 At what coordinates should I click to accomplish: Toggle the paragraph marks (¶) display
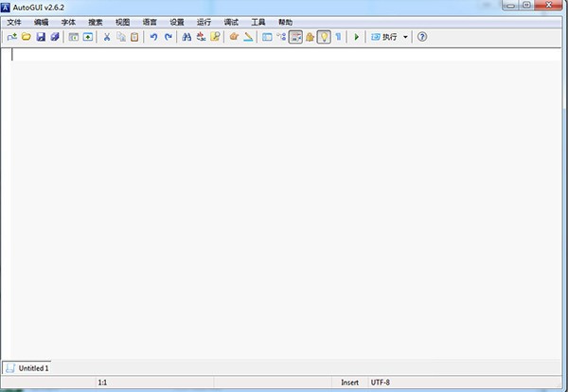(x=338, y=37)
